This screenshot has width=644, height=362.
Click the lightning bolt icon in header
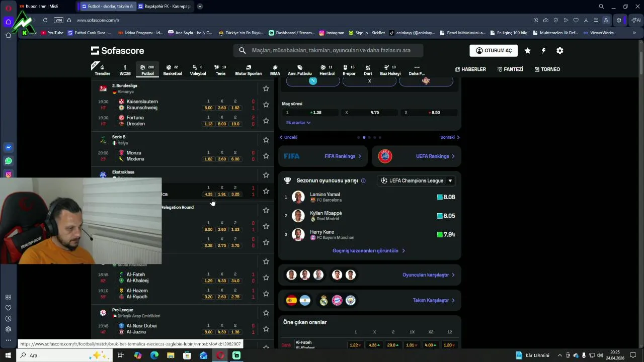(543, 51)
